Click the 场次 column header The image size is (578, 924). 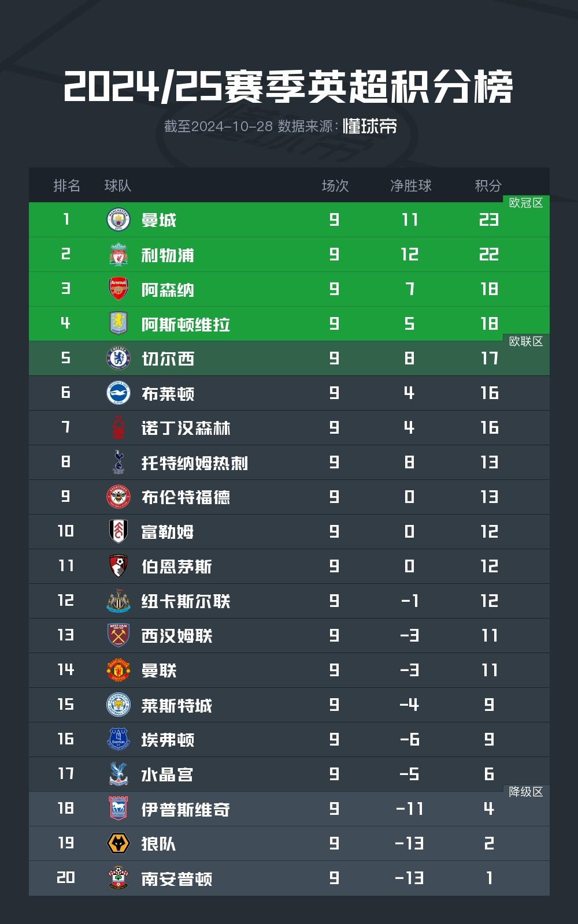pos(335,185)
